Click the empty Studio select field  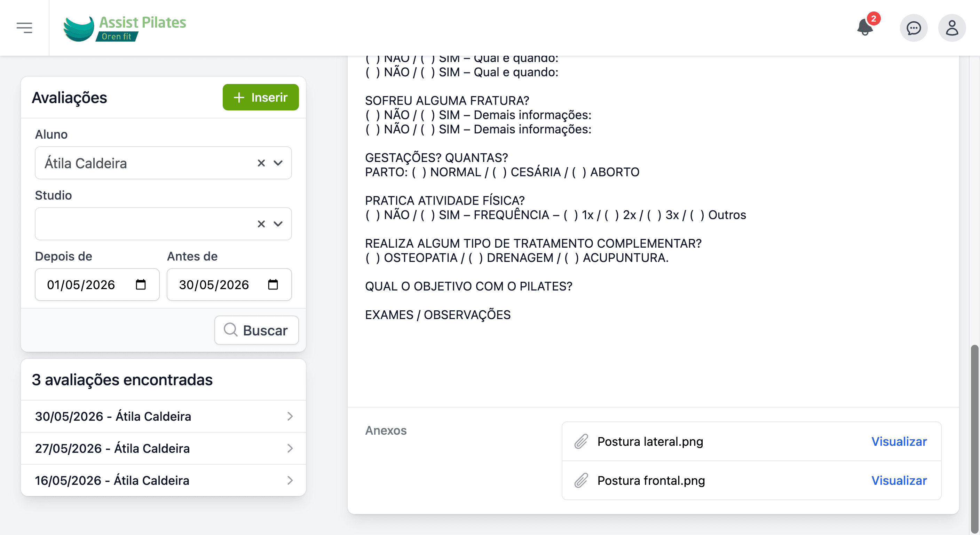pyautogui.click(x=163, y=224)
